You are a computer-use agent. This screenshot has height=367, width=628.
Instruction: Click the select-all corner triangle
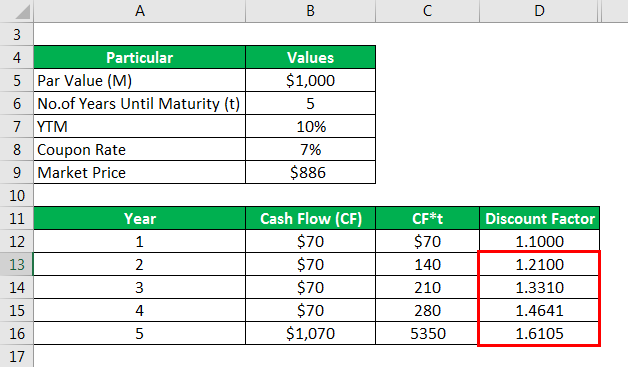coord(23,12)
